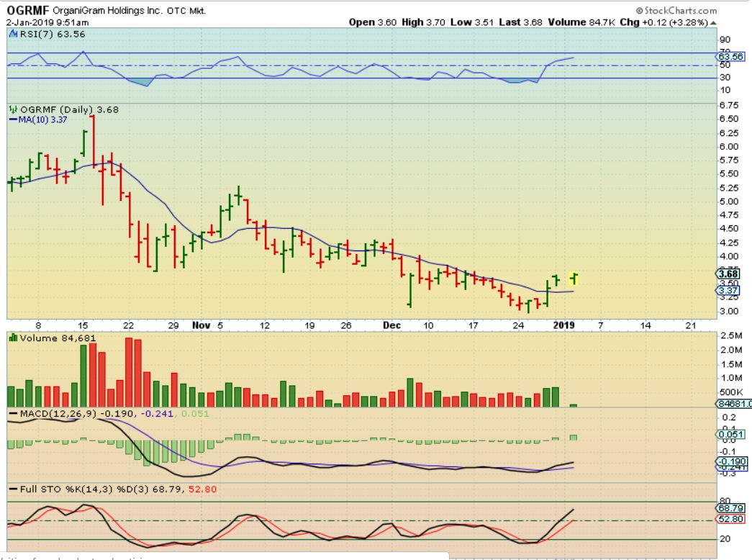
Task: Click the 500K level on the volume axis
Action: pyautogui.click(x=731, y=392)
